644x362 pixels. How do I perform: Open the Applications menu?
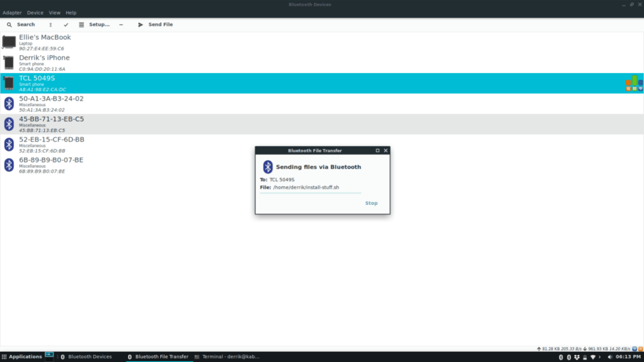click(x=22, y=356)
